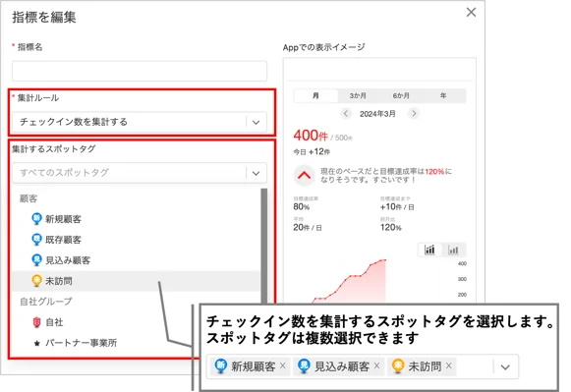This screenshot has width=571, height=392.
Task: Switch preview to the 6か月 tab
Action: pos(401,95)
